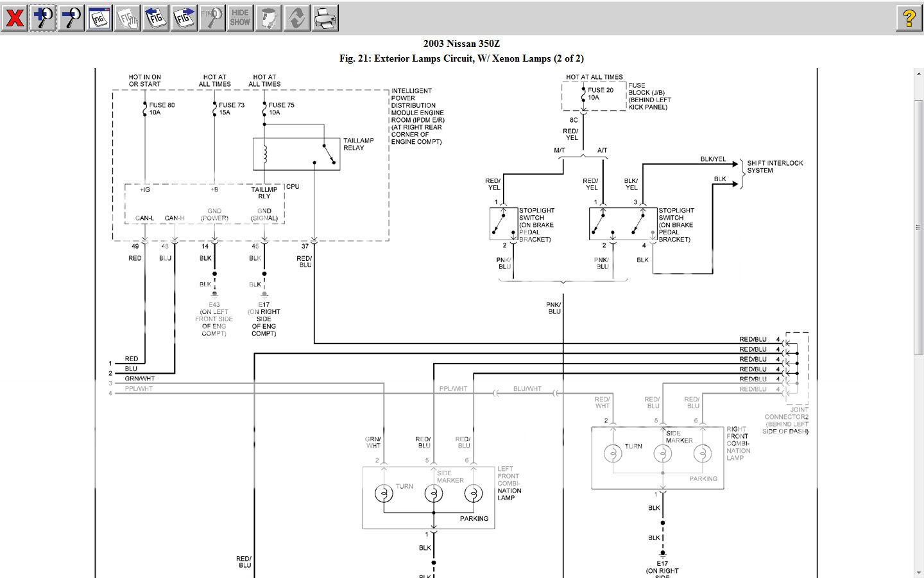Click the turn bulb symbol in the right lamp
Image resolution: width=924 pixels, height=578 pixels.
click(613, 453)
